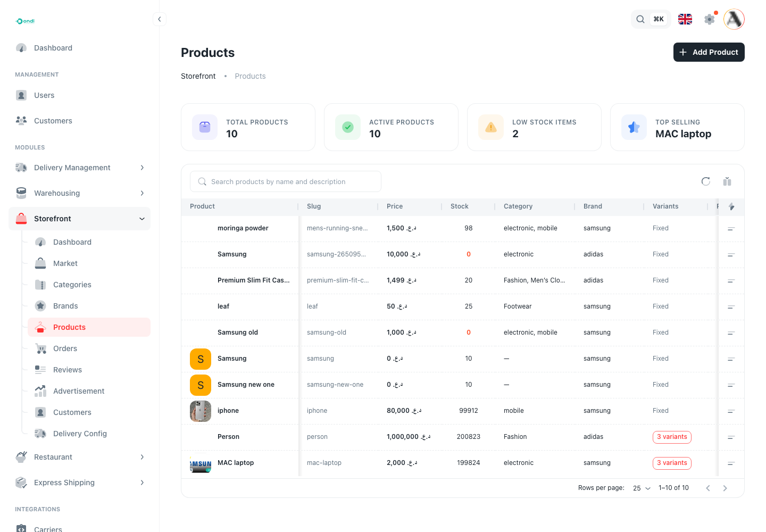This screenshot has height=532, width=766.
Task: Sort by the Product column header
Action: coord(202,206)
